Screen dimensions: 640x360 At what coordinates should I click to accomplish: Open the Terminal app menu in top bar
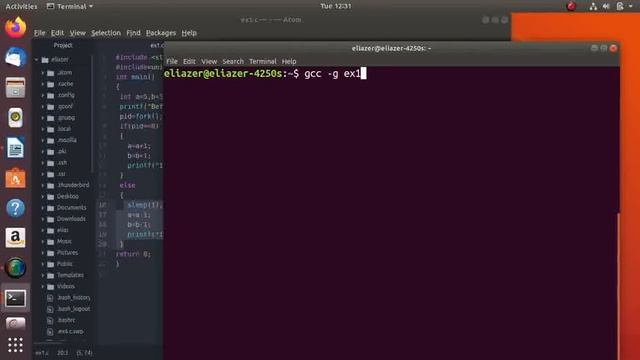70,6
